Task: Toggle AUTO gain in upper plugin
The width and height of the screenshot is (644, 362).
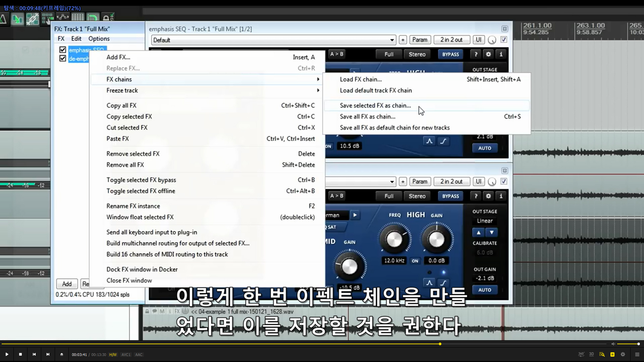Action: [x=485, y=148]
